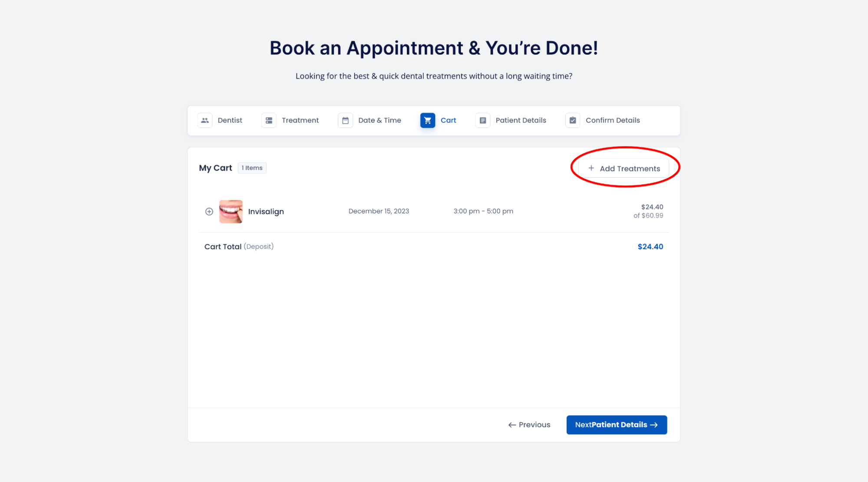The image size is (868, 482).
Task: Click the Confirm Details checklist icon
Action: pos(573,120)
